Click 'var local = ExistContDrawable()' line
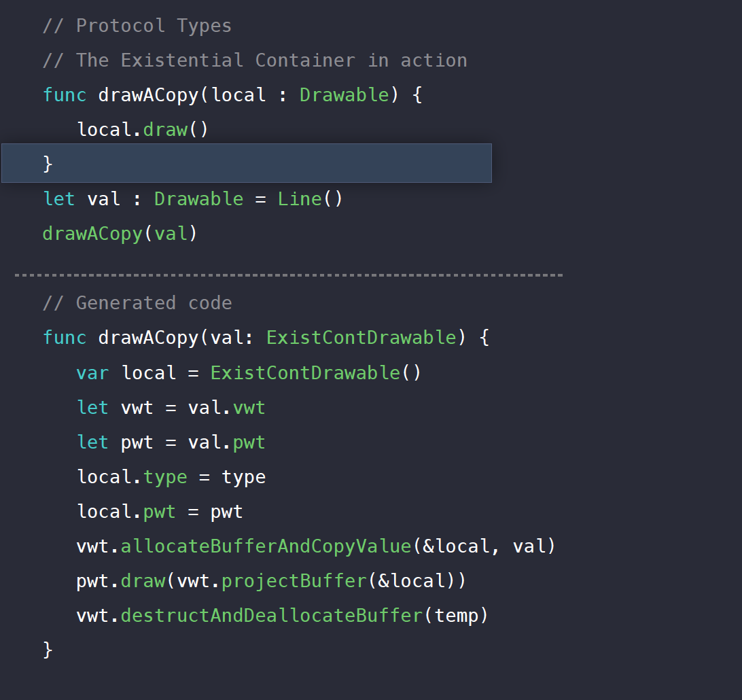The width and height of the screenshot is (742, 700). pos(249,372)
